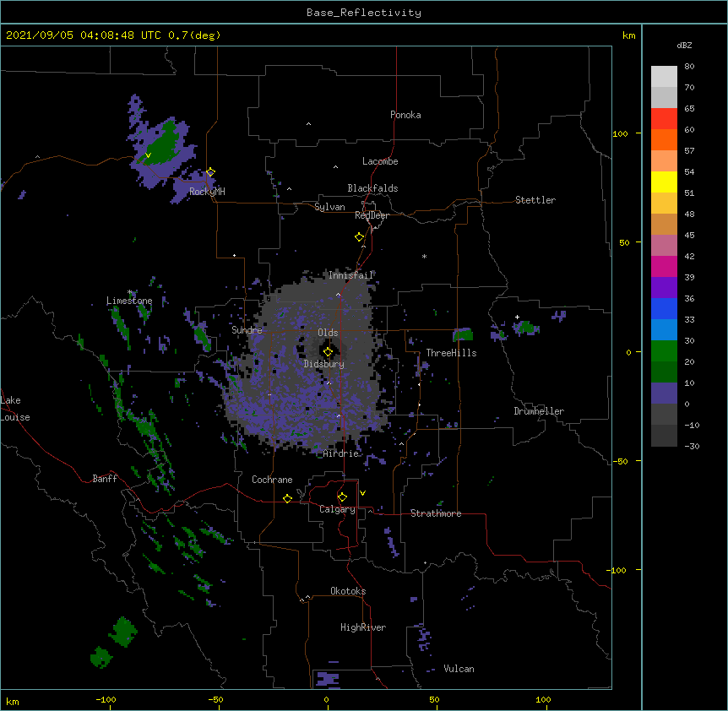Click the Lacombe city label
The height and width of the screenshot is (711, 728).
click(380, 161)
